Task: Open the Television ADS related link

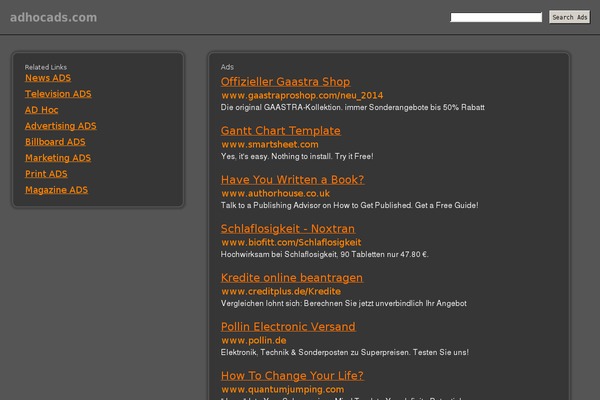Action: pyautogui.click(x=58, y=94)
